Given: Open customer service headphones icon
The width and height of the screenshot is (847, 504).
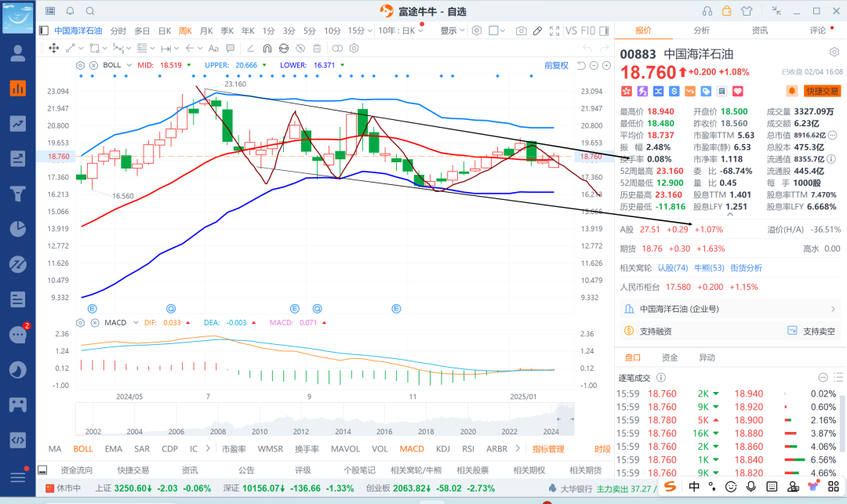Looking at the screenshot, I should pyautogui.click(x=707, y=11).
